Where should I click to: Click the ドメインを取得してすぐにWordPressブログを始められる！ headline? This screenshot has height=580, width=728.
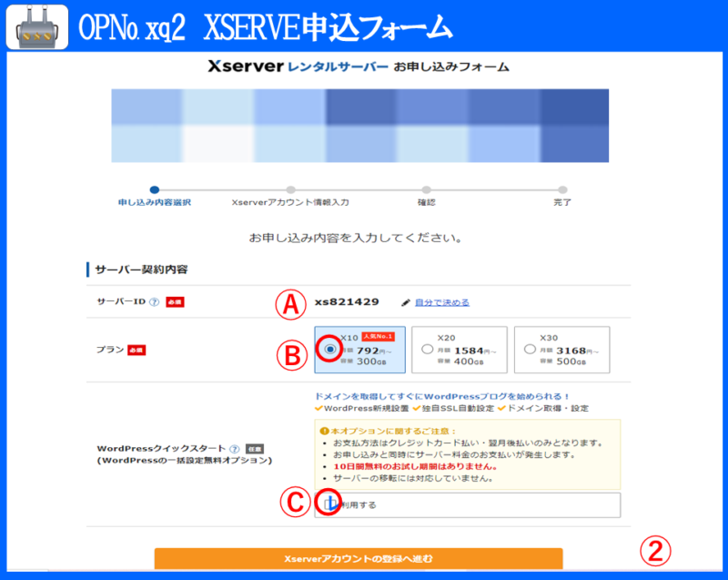(x=442, y=396)
